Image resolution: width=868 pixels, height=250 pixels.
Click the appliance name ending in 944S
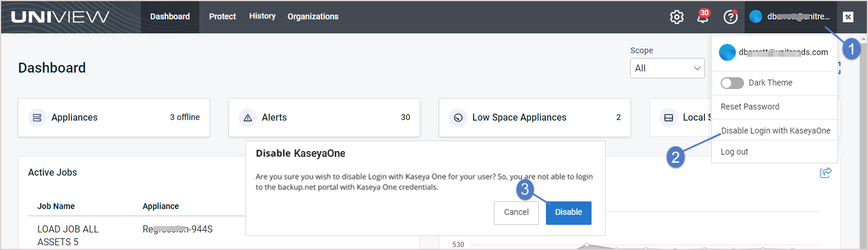click(x=178, y=229)
